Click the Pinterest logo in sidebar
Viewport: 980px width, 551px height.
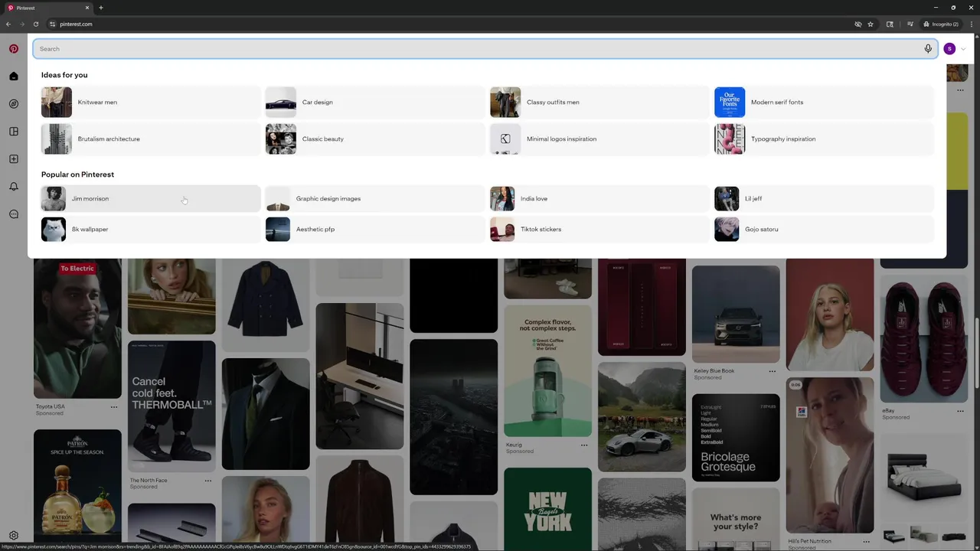pyautogui.click(x=14, y=48)
